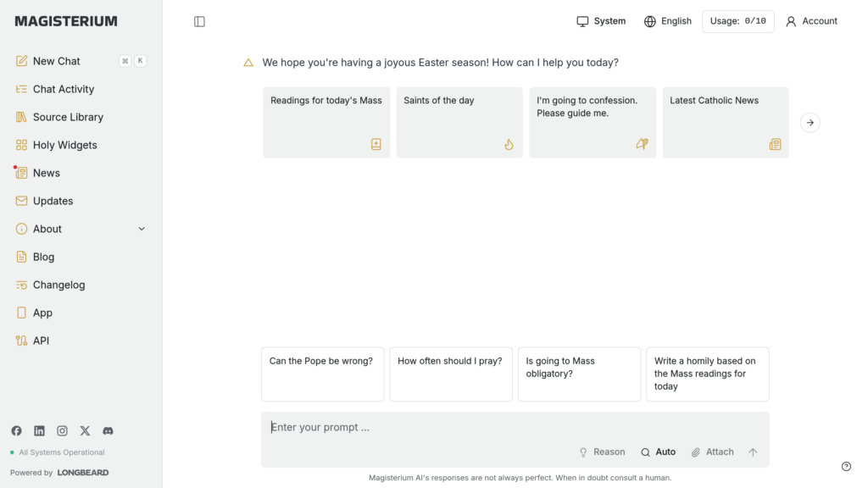Toggle the sidebar collapse icon

(199, 21)
